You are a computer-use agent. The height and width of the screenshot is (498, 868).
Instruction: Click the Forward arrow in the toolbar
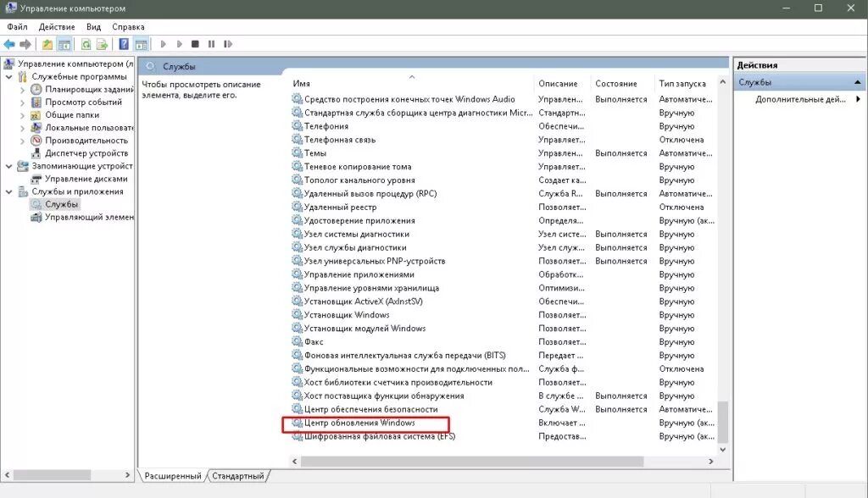[25, 44]
